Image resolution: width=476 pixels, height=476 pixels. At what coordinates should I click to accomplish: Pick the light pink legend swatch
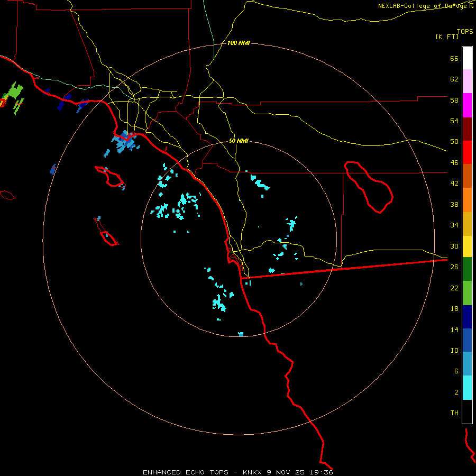pos(467,81)
